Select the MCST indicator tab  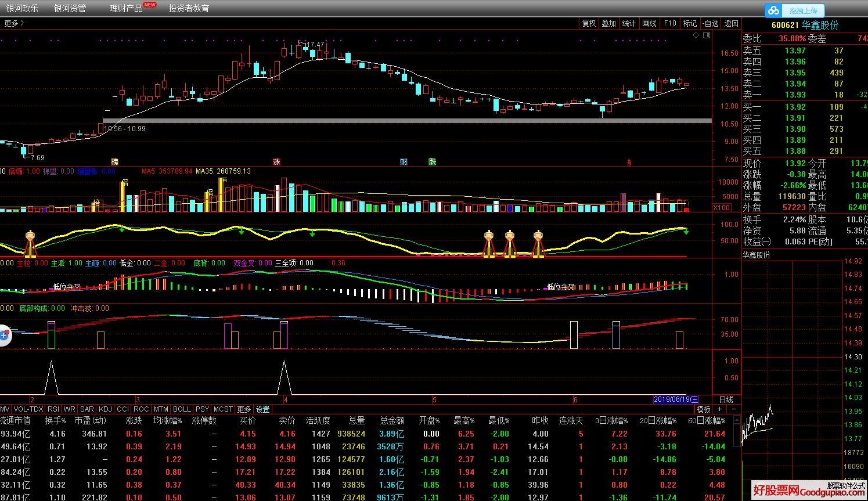[223, 409]
